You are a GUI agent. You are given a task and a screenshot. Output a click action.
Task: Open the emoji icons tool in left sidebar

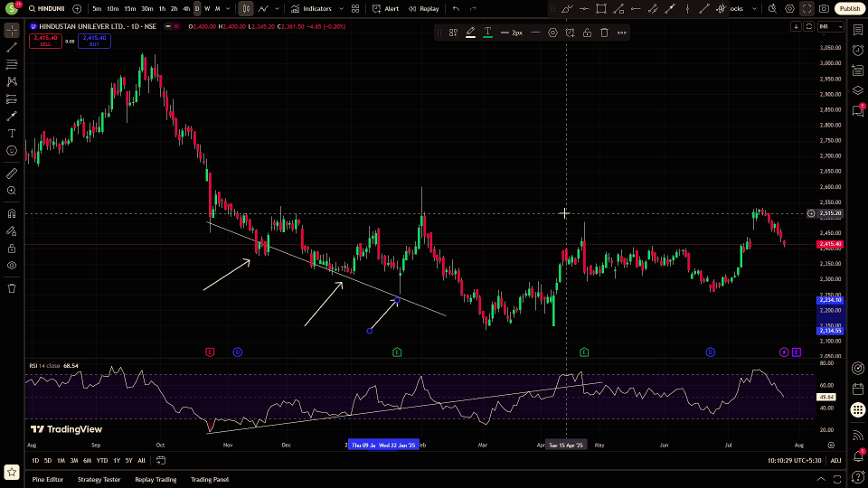click(x=12, y=151)
